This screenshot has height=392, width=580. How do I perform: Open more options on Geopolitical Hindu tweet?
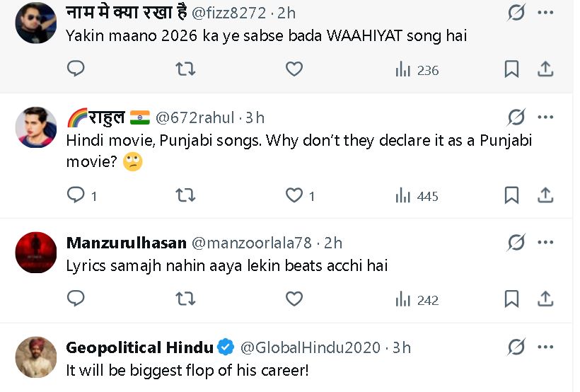point(545,347)
